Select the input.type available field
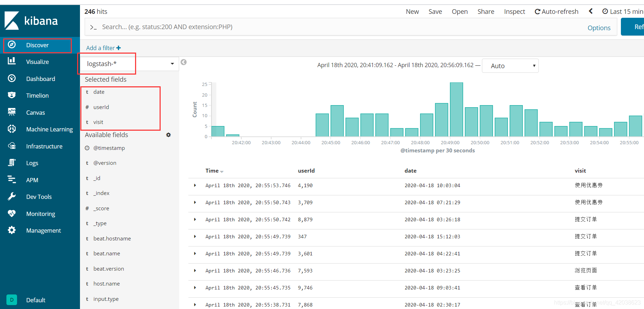 coord(106,299)
